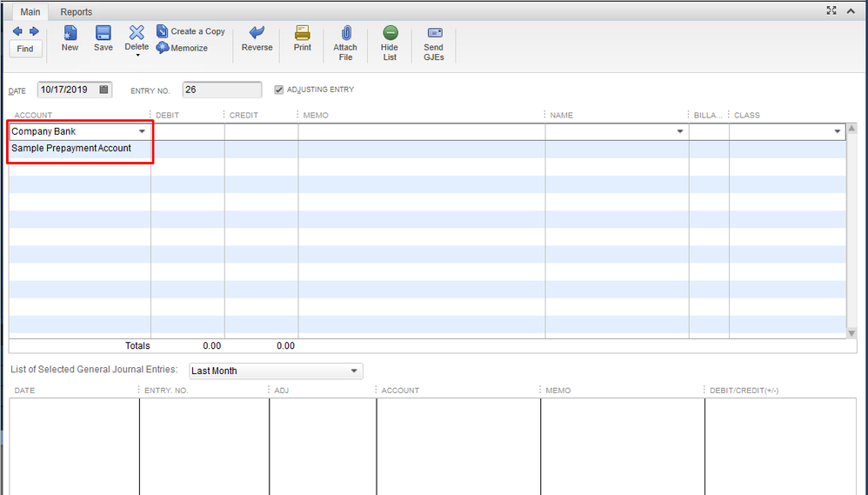Screen dimensions: 868x495
Task: Click the Delete X icon
Action: 137,33
